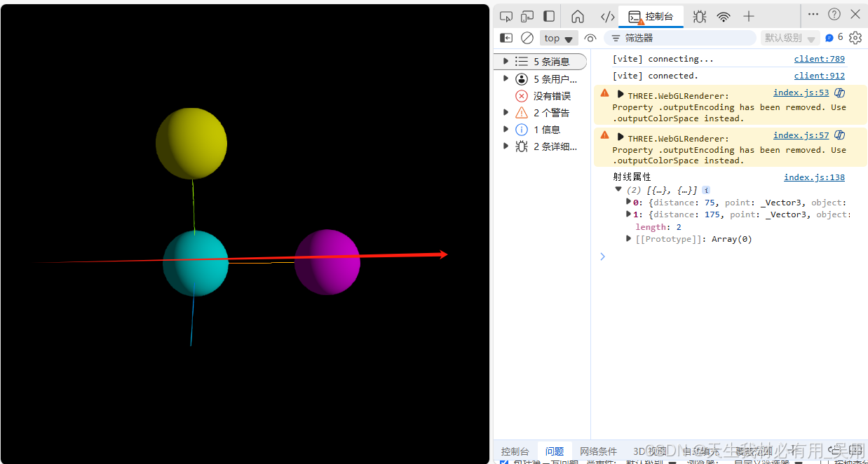Open console settings gear icon
This screenshot has height=464, width=868.
tap(855, 38)
